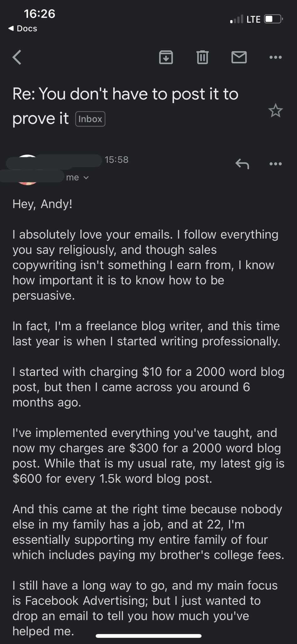Tap the redacted sender name
297x644 pixels.
tap(54, 160)
